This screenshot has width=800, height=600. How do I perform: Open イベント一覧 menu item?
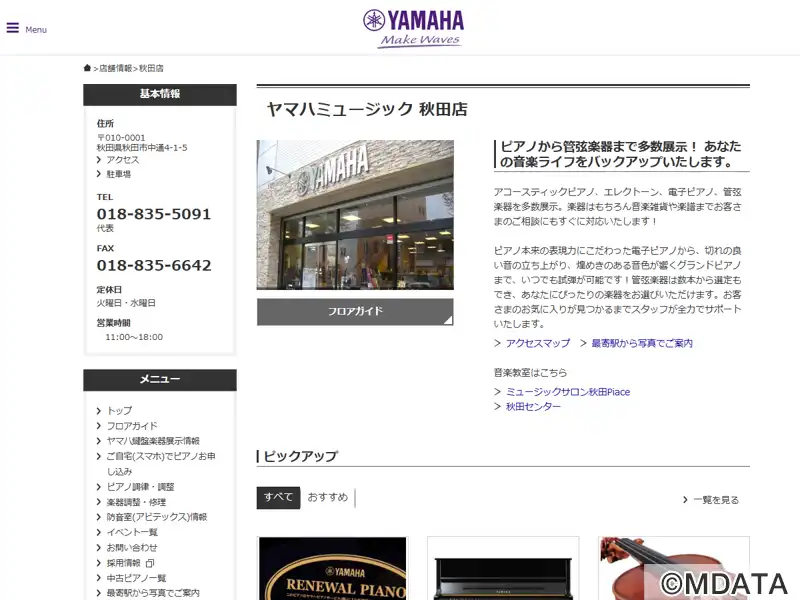tap(132, 532)
